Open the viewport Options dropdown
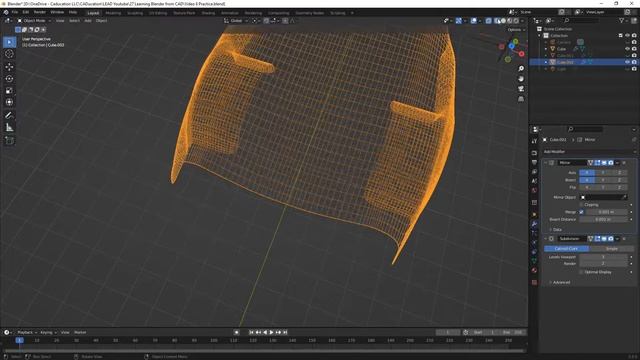This screenshot has width=640, height=360. [x=516, y=30]
